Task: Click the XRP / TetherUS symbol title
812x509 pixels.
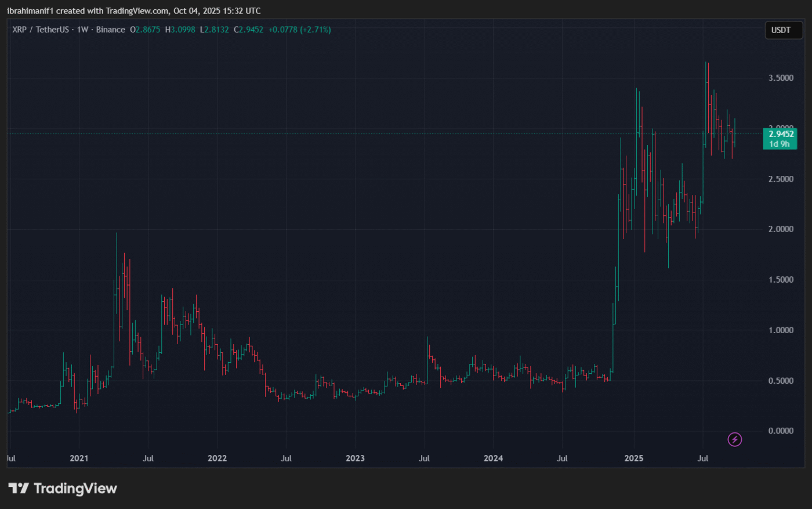Action: click(x=40, y=30)
